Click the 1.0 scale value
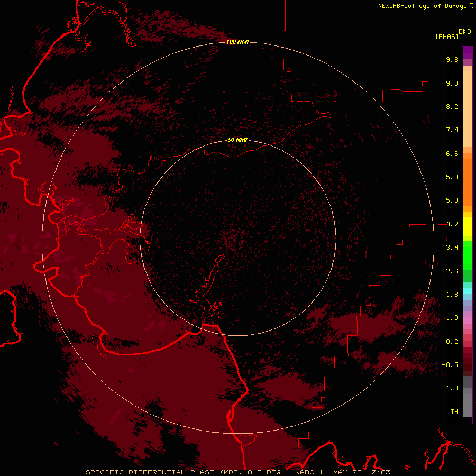Image resolution: width=476 pixels, height=476 pixels. click(452, 318)
